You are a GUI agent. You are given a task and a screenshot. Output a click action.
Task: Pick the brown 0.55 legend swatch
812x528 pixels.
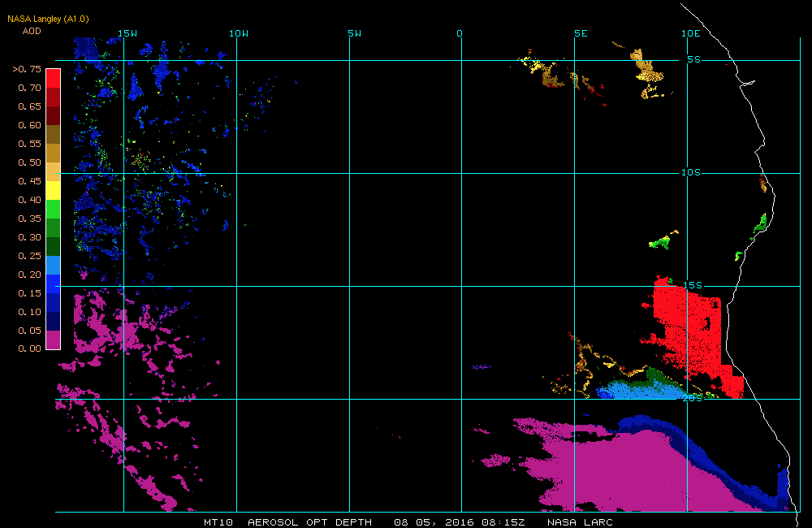(54, 134)
